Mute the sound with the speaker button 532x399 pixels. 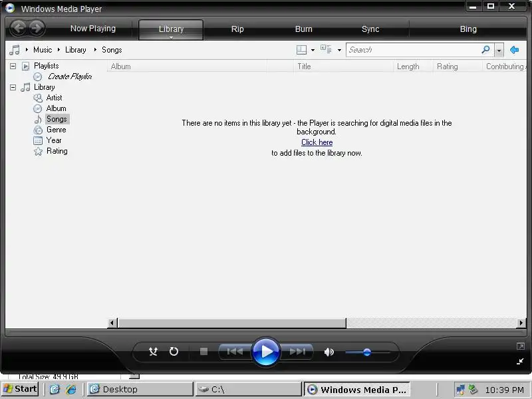tap(329, 352)
